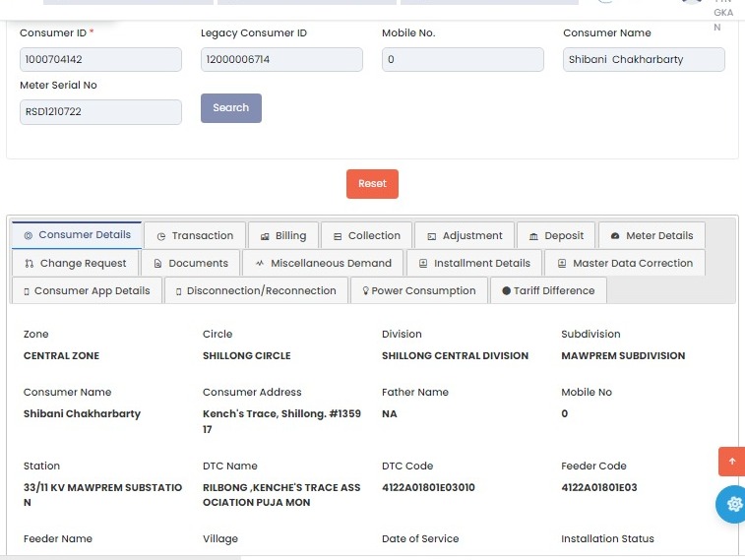Open the Collection tab
This screenshot has height=560, width=745.
[366, 236]
